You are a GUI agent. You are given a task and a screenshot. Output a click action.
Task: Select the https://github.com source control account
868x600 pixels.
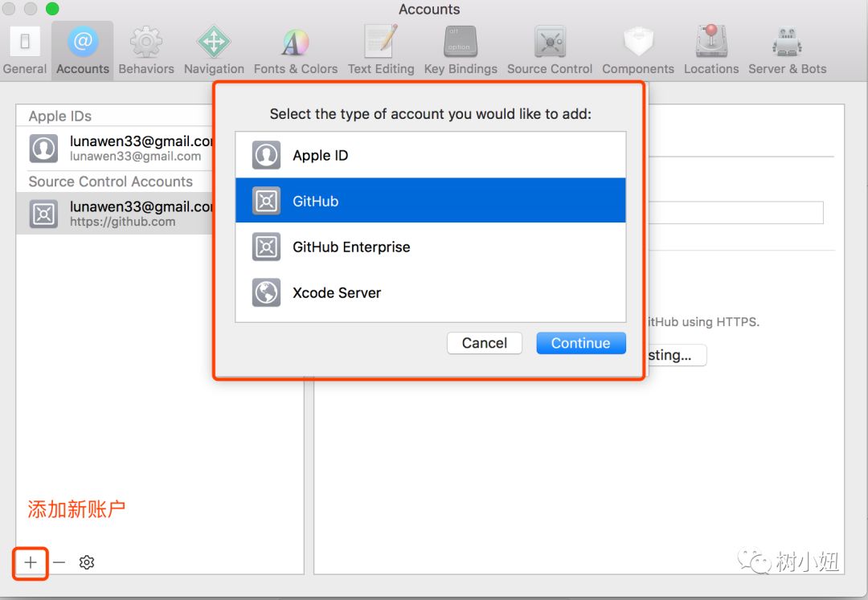pyautogui.click(x=115, y=214)
